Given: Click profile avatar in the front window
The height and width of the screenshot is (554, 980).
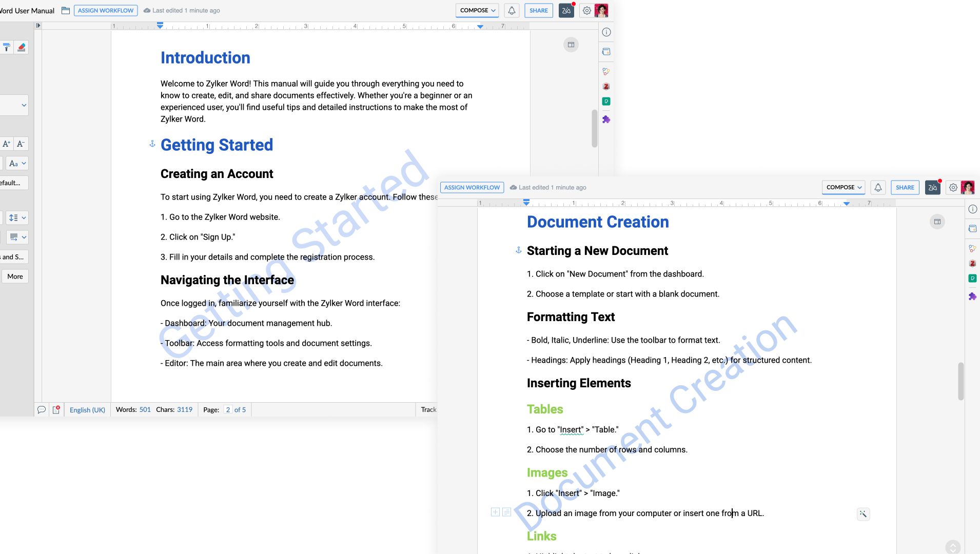Looking at the screenshot, I should [968, 187].
